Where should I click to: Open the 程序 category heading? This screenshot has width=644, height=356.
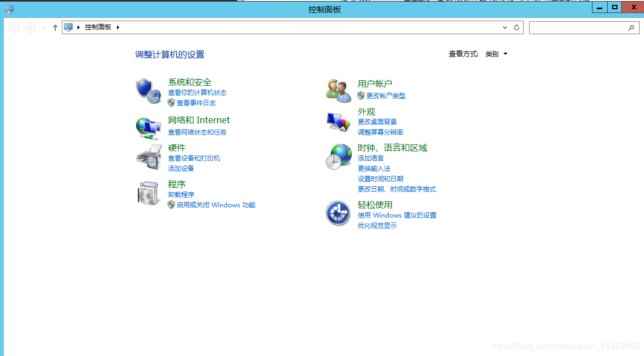coord(177,184)
